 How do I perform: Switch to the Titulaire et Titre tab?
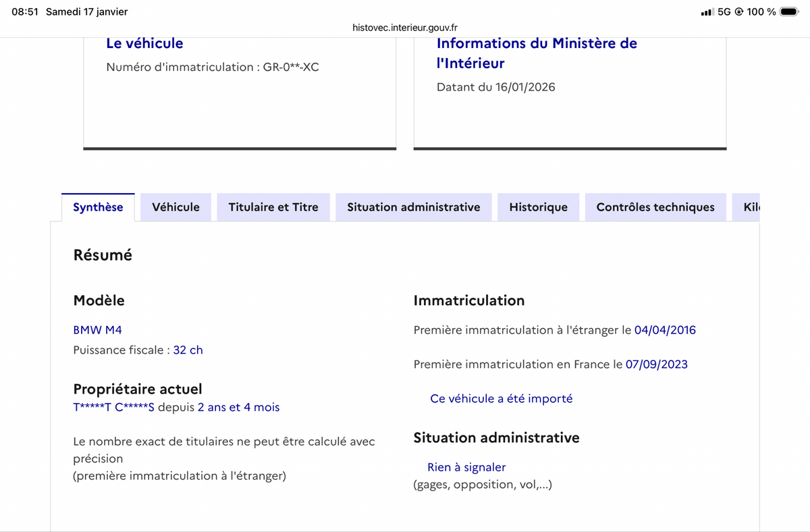[x=273, y=207]
